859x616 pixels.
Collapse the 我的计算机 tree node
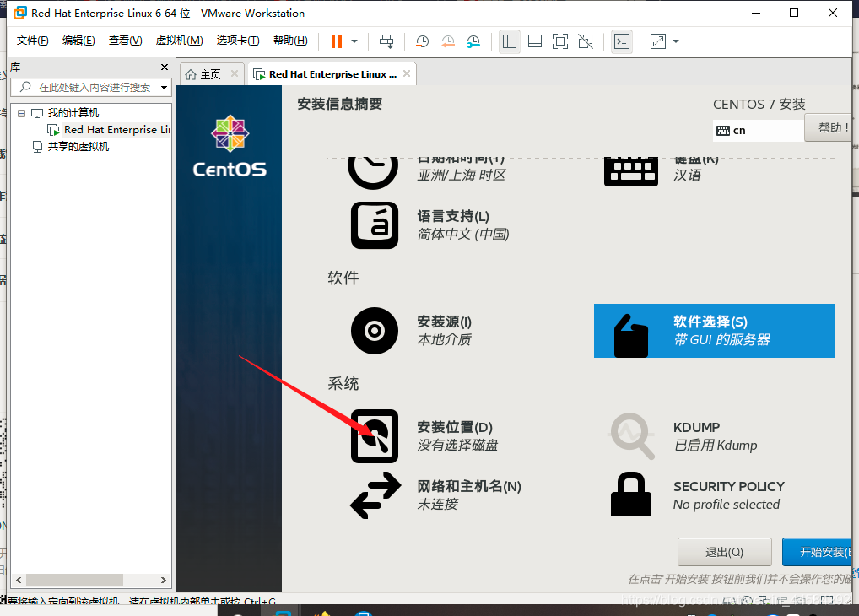(21, 113)
